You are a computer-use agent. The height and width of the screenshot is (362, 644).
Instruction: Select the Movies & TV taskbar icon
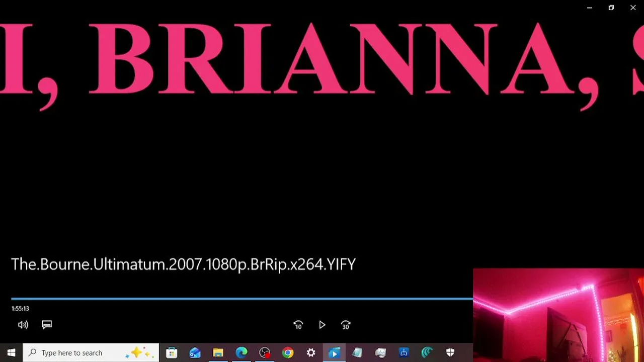coord(334,353)
